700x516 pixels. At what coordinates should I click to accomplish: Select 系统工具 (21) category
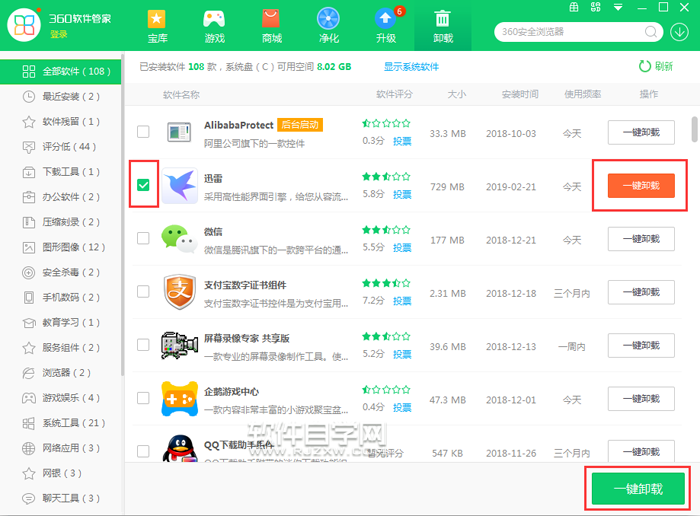(60, 423)
